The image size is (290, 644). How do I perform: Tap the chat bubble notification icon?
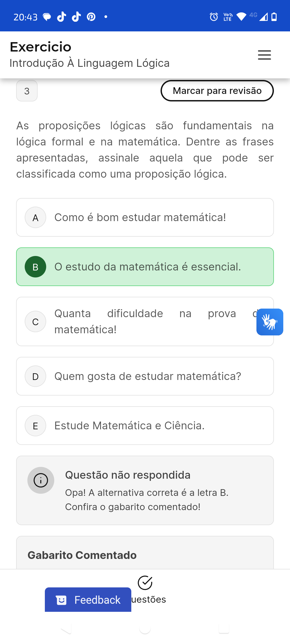tap(47, 17)
